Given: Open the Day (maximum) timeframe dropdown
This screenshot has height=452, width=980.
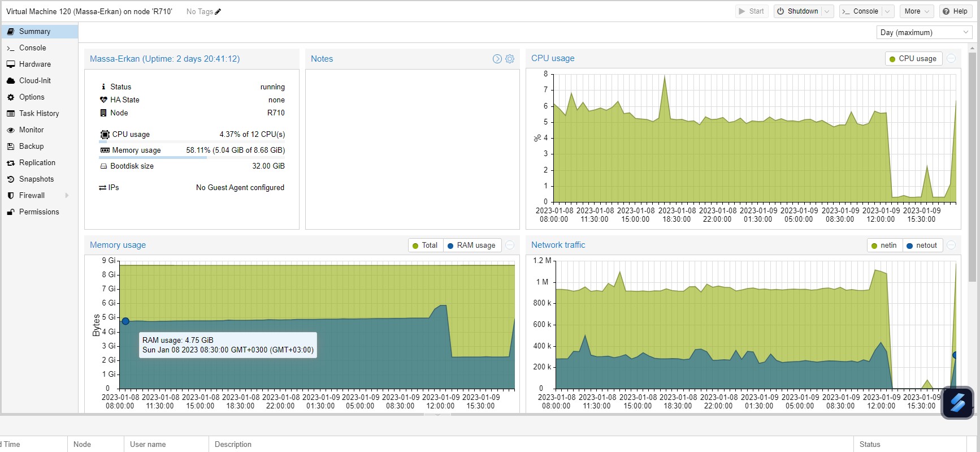Looking at the screenshot, I should click(x=925, y=32).
